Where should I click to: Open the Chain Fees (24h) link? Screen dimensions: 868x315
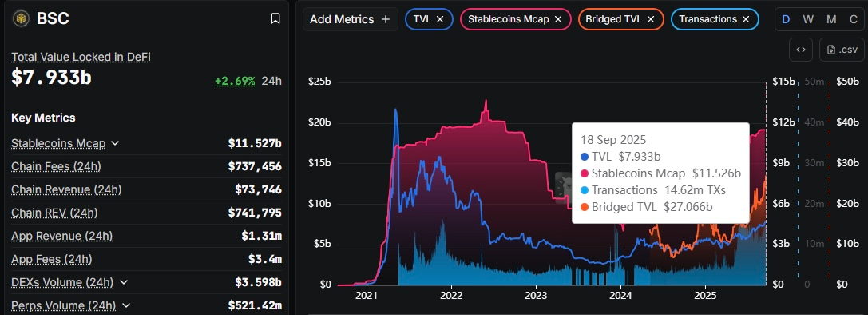click(57, 166)
